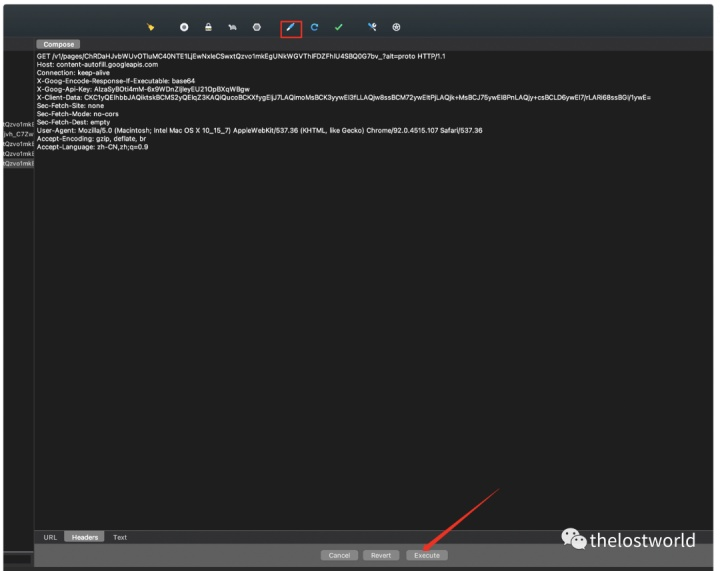
Task: Toggle the recording button in the toolbar
Action: point(184,27)
